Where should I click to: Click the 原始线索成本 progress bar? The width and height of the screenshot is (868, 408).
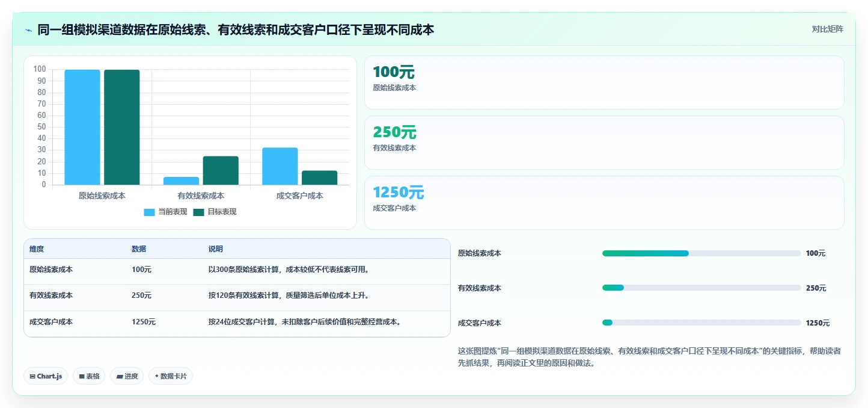point(701,253)
